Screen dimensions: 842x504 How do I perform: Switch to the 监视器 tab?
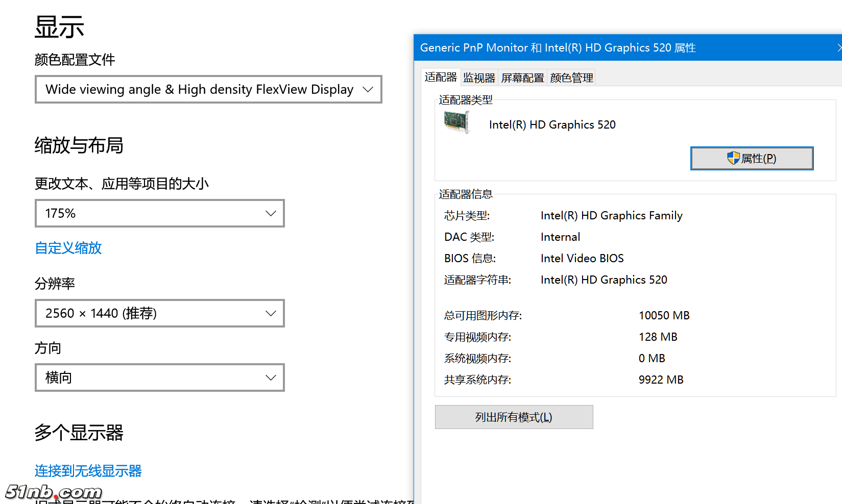pyautogui.click(x=479, y=77)
